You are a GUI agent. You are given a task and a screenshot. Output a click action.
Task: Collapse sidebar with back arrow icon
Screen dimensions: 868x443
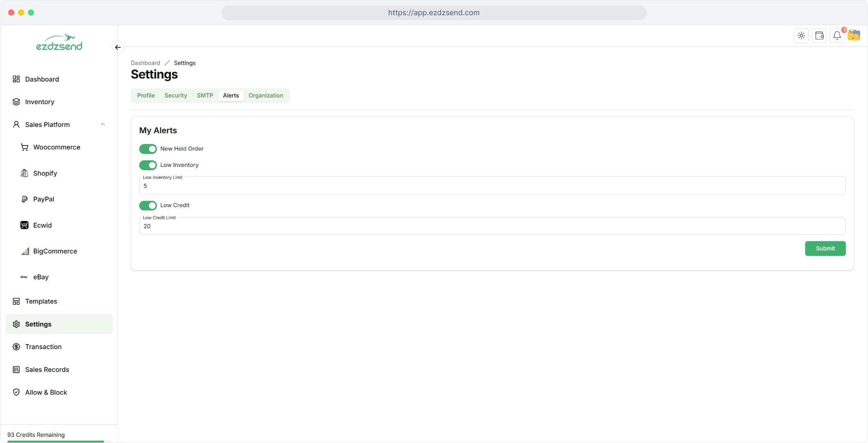(118, 48)
